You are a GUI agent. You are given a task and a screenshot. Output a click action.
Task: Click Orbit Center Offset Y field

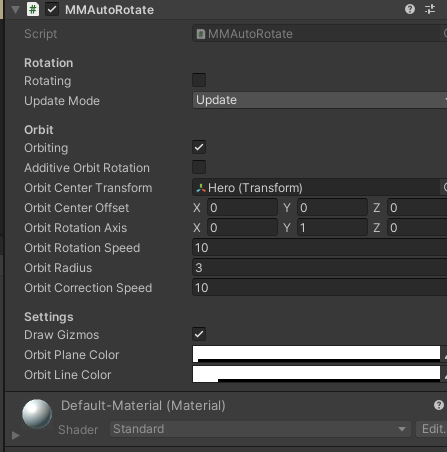[332, 208]
